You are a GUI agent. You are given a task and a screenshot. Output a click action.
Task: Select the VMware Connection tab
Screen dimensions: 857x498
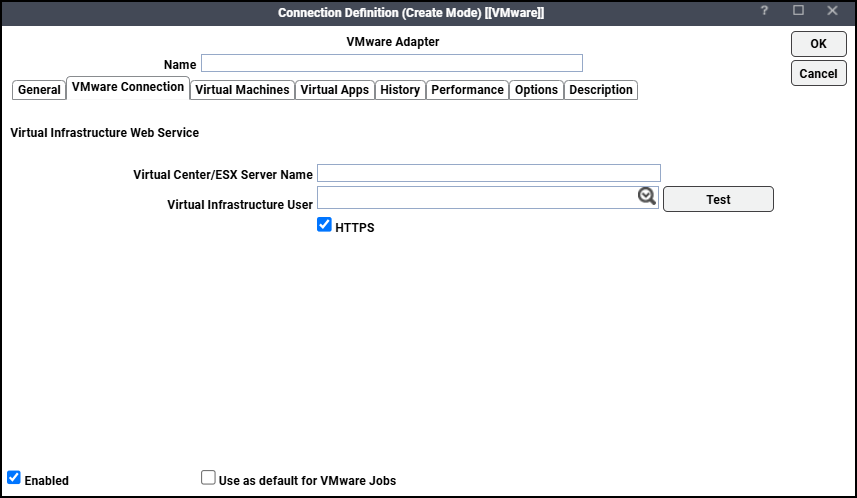click(x=128, y=88)
